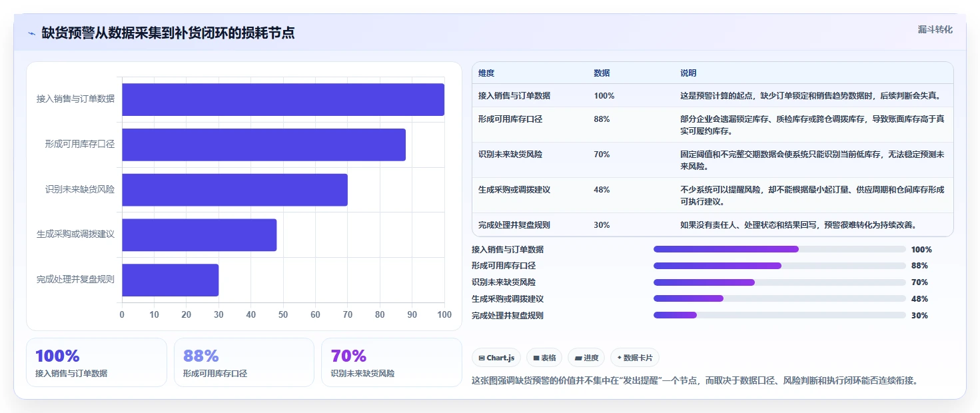Click the description starting 不少系统可以提醒风险
This screenshot has height=413, width=980.
[x=813, y=196]
